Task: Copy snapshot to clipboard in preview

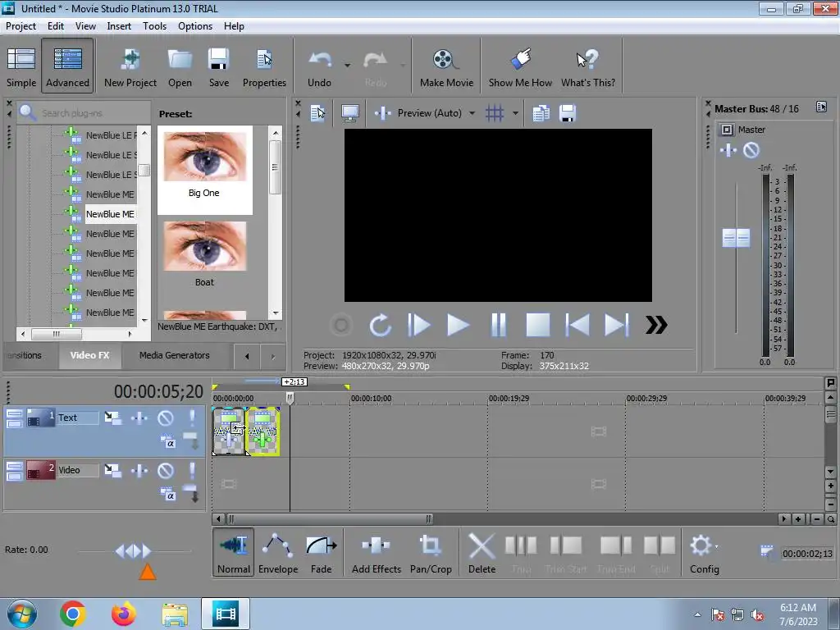Action: 541,113
